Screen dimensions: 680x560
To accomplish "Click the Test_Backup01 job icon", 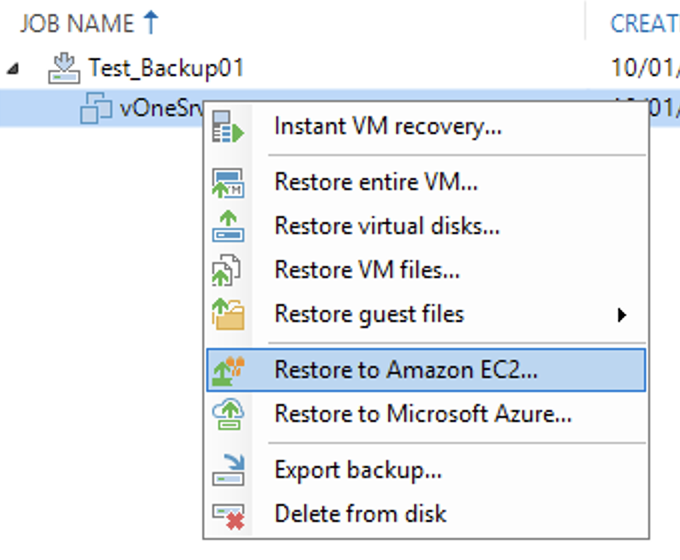I will click(64, 68).
